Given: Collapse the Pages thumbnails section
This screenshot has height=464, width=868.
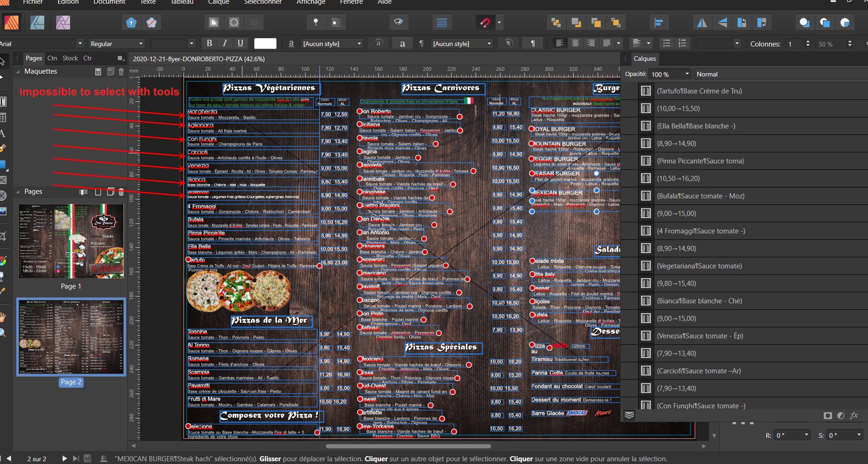Looking at the screenshot, I should tap(18, 191).
